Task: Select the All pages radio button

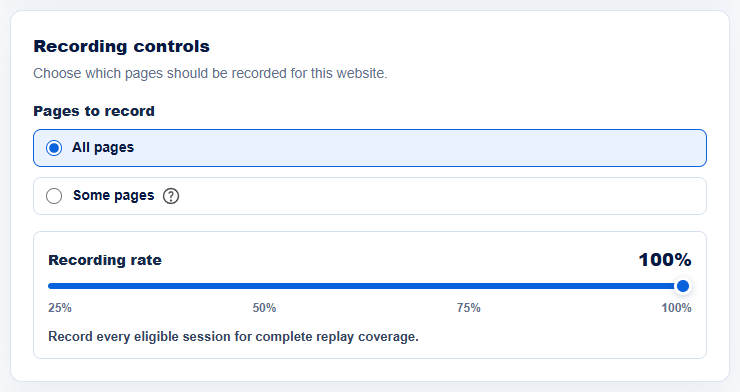Action: [54, 148]
